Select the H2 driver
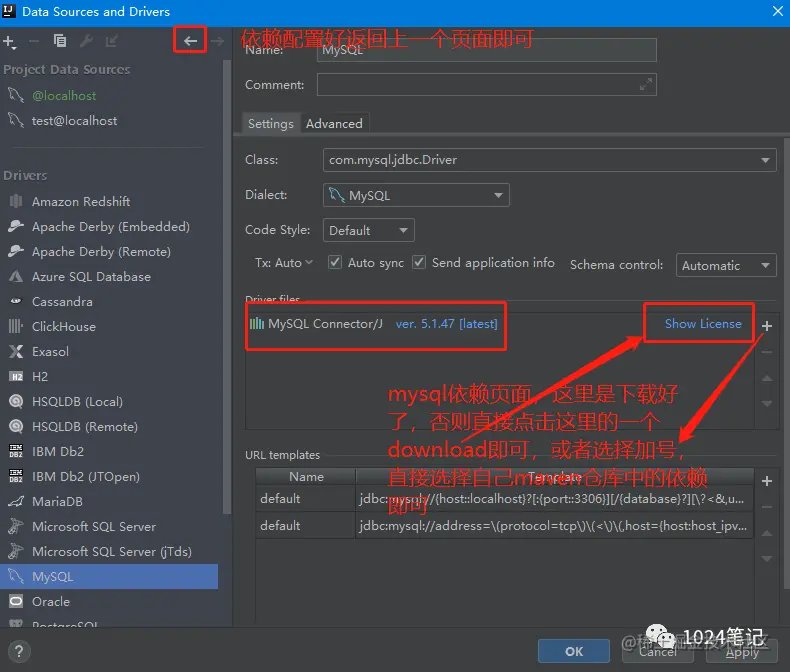This screenshot has height=672, width=790. pyautogui.click(x=109, y=376)
